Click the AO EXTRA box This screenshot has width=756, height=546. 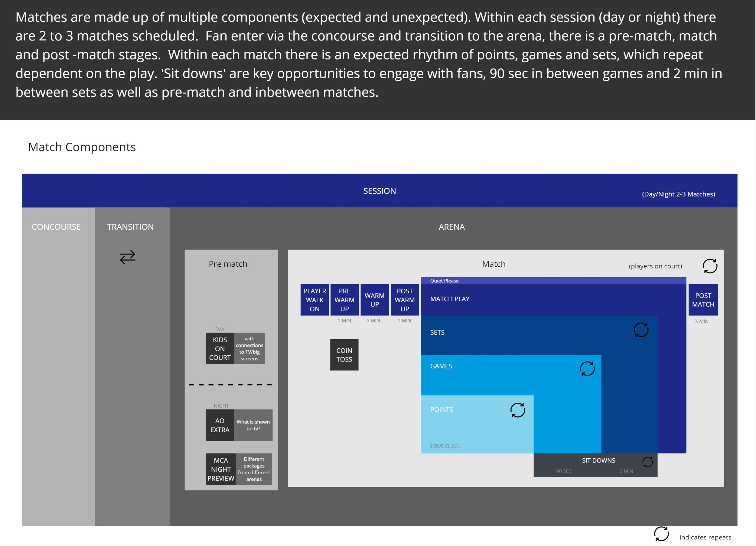(x=220, y=425)
